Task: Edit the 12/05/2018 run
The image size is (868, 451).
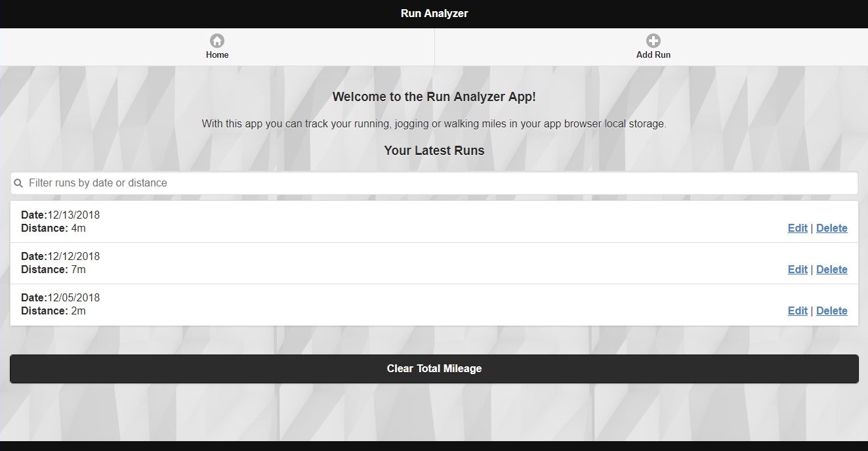Action: click(x=797, y=311)
